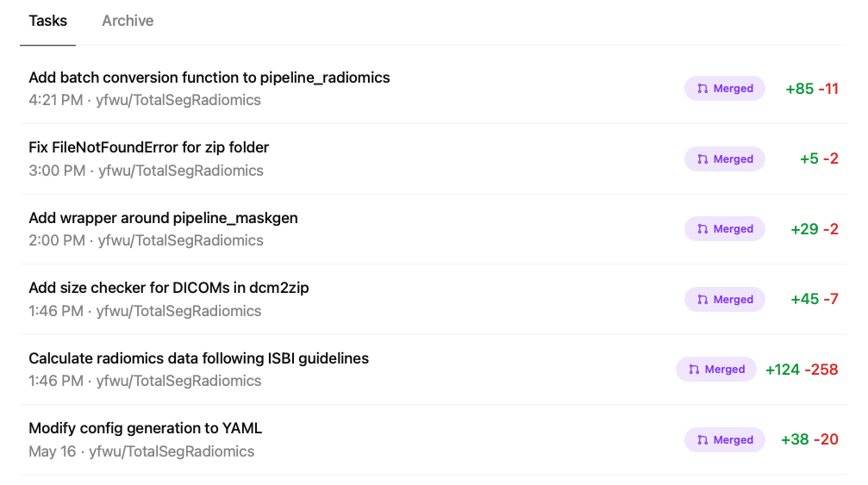
Task: Open Modify config generation to YAML task
Action: (146, 428)
